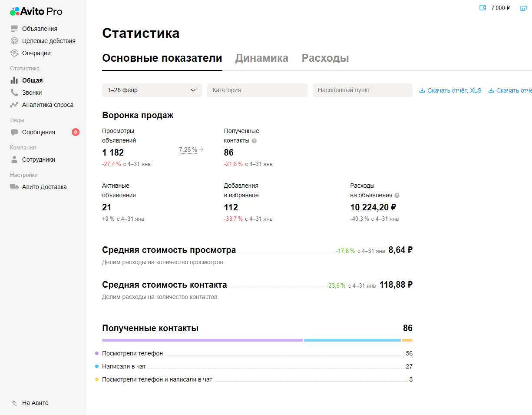Show help tooltip for Расходы на объявления
The height and width of the screenshot is (415, 532).
pos(397,196)
